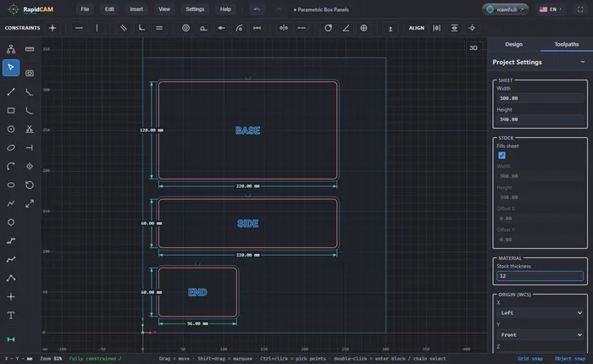
Task: Click the Parametric Box Panels title
Action: (x=321, y=9)
